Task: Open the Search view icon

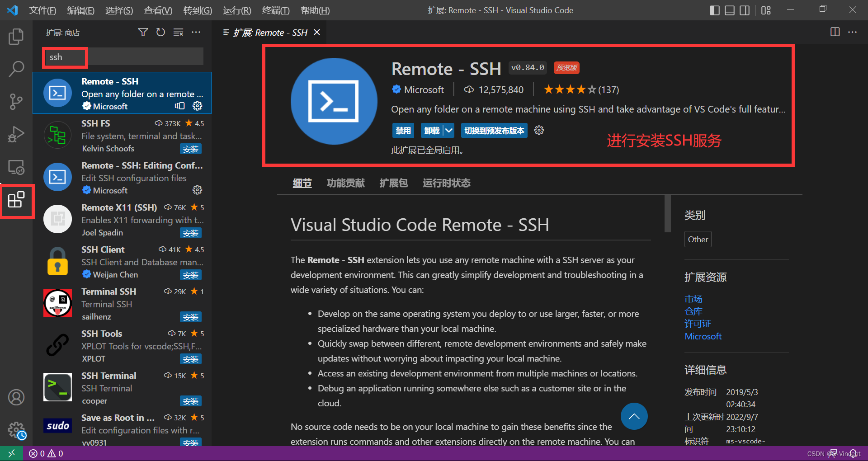Action: (x=16, y=69)
